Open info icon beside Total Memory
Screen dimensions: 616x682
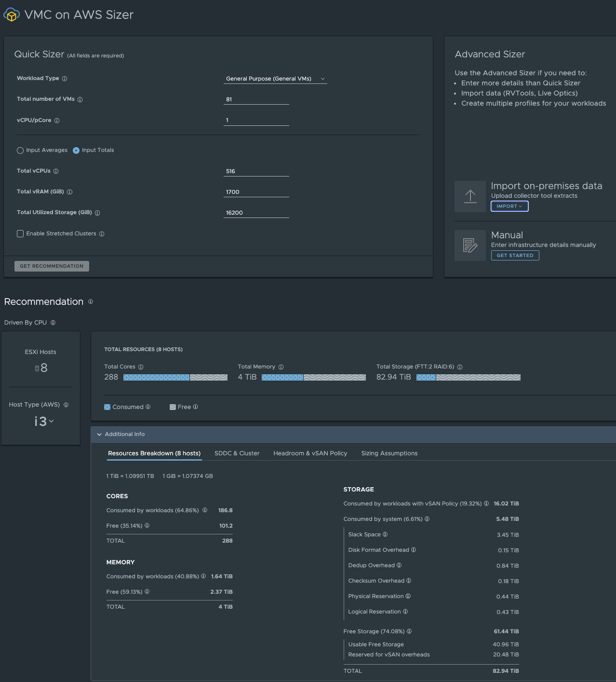click(281, 367)
